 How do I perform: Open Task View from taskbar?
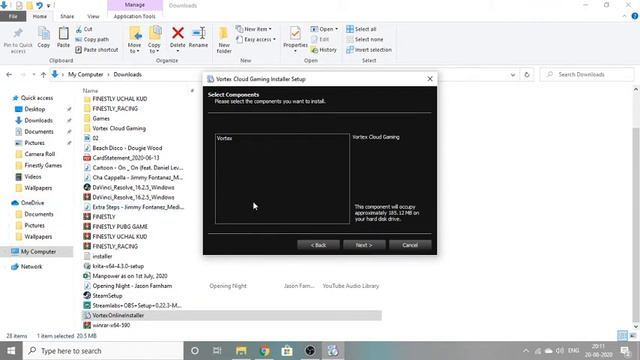217,351
